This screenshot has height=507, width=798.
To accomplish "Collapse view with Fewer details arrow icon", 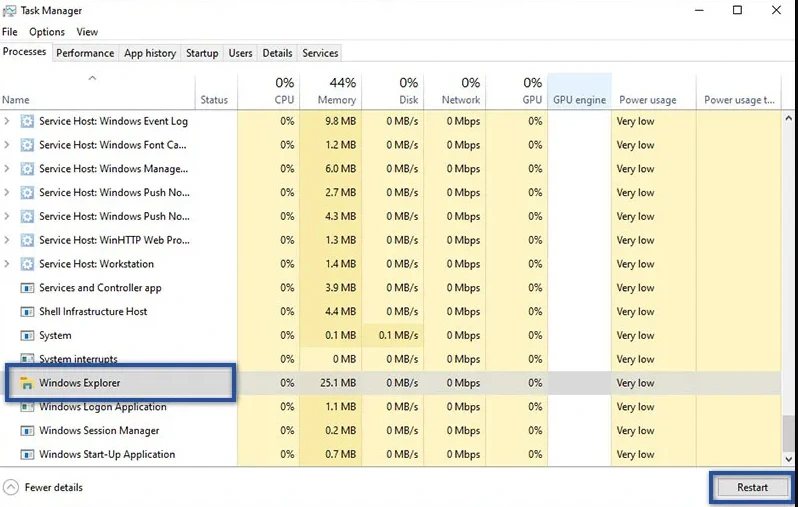I will pyautogui.click(x=11, y=488).
